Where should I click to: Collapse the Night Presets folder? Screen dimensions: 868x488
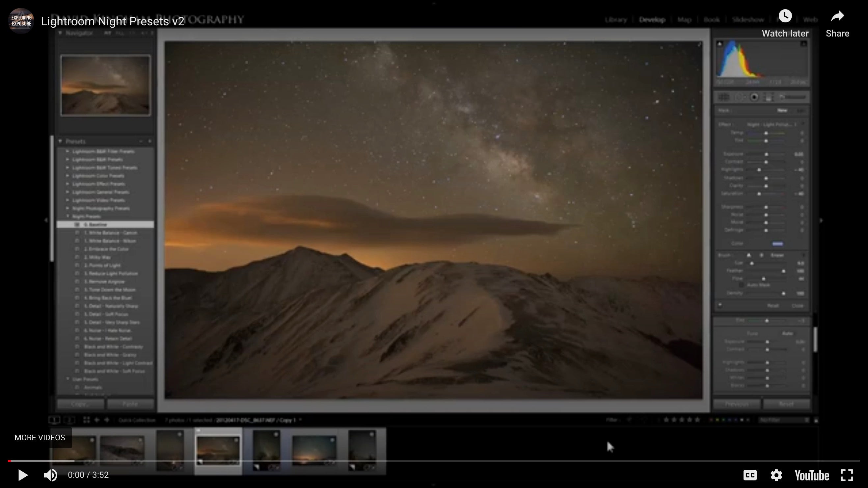(x=68, y=216)
